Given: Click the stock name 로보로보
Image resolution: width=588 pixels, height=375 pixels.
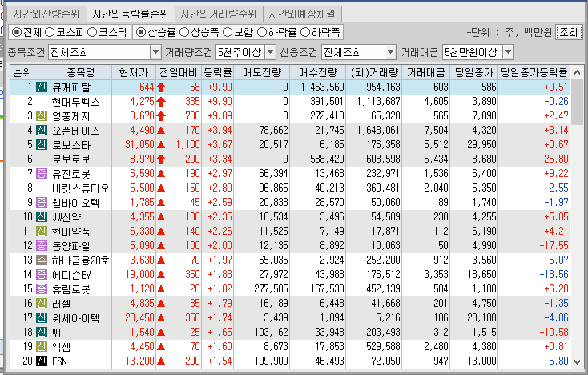Looking at the screenshot, I should point(71,159).
